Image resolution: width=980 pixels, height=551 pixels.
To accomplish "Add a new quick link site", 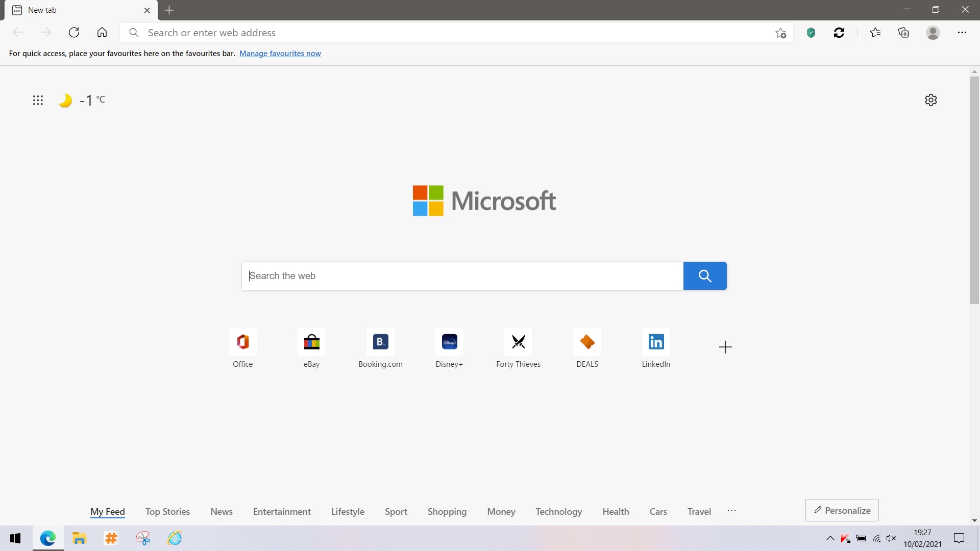I will (x=725, y=347).
